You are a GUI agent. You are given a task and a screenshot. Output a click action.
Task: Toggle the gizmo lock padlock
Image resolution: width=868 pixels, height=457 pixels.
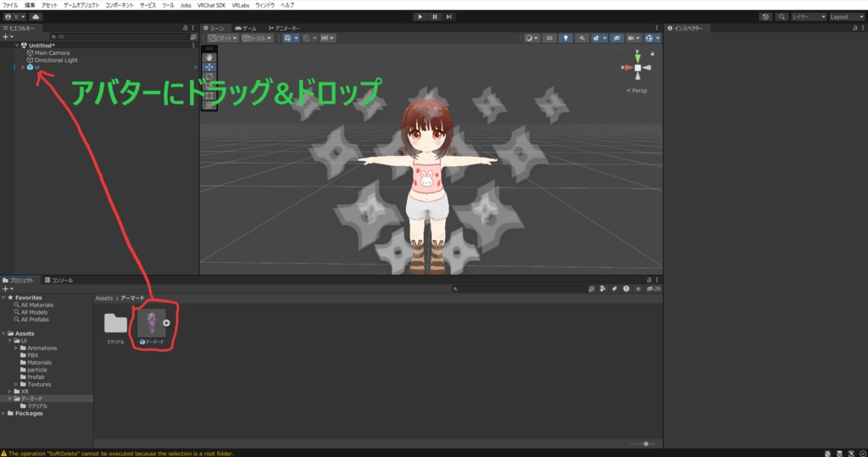coord(652,53)
